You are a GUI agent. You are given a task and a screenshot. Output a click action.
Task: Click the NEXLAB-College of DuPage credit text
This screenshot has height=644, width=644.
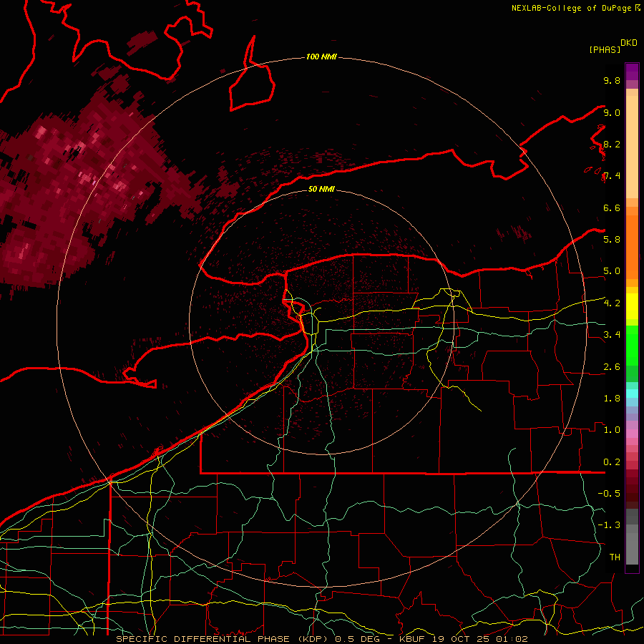(572, 8)
